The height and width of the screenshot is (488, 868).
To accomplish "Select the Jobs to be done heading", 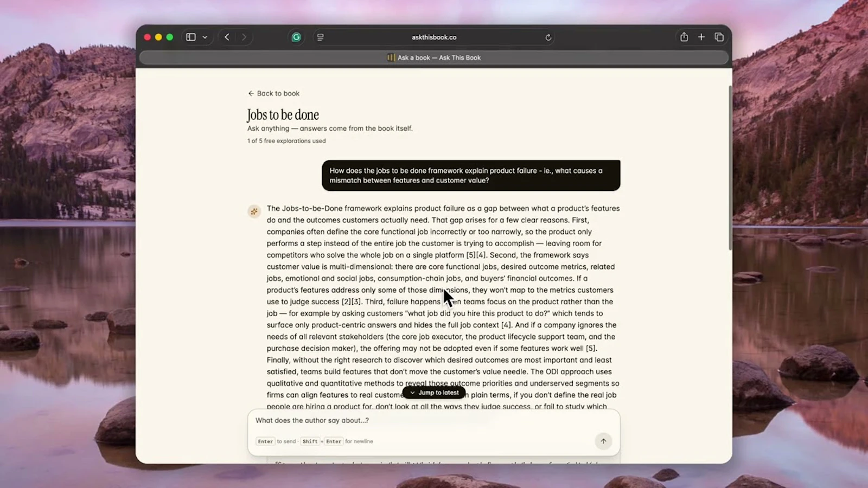I will point(283,114).
